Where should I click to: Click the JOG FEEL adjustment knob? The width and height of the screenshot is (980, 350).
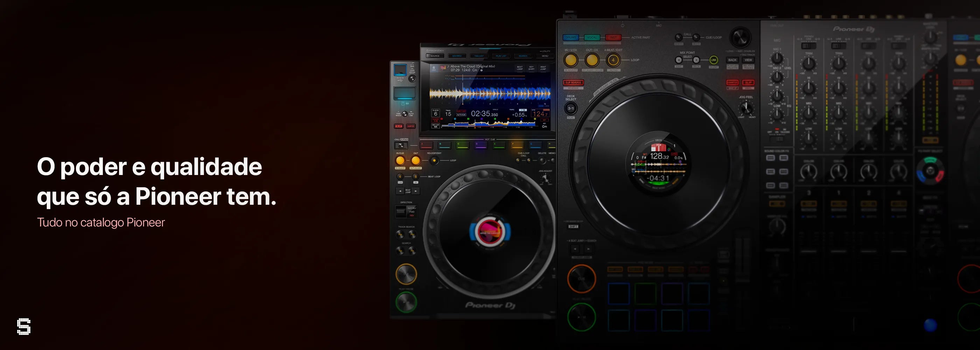(745, 108)
